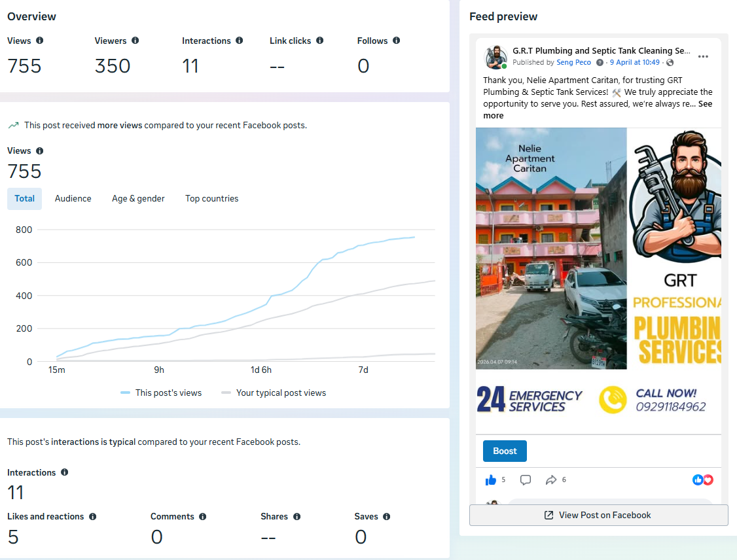The height and width of the screenshot is (560, 737).
Task: Click the like and heart reactions icons
Action: tap(703, 480)
